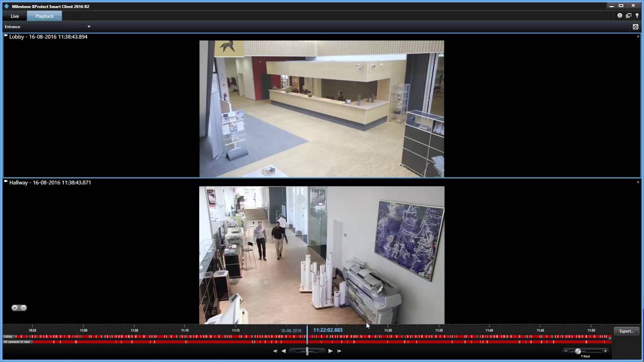Click the timeline at the 11:45 mark

point(540,330)
